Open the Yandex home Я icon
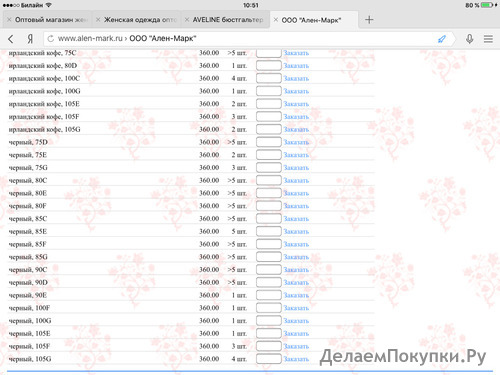 click(30, 39)
